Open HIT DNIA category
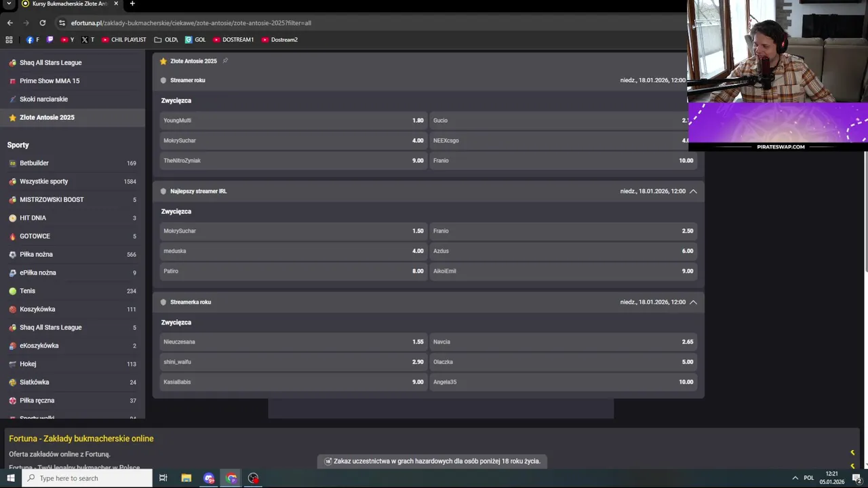Image resolution: width=868 pixels, height=488 pixels. (x=73, y=218)
